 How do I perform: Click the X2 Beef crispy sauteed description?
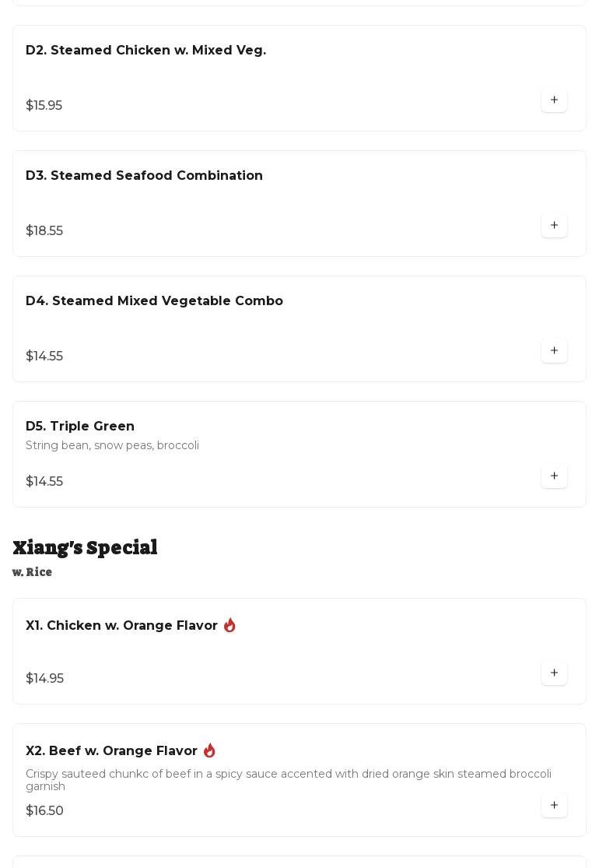[288, 780]
